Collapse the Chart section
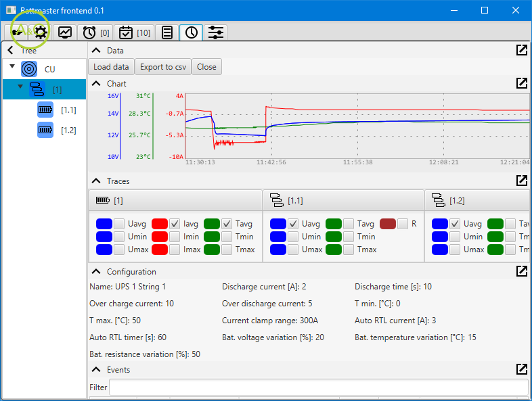 pyautogui.click(x=96, y=83)
